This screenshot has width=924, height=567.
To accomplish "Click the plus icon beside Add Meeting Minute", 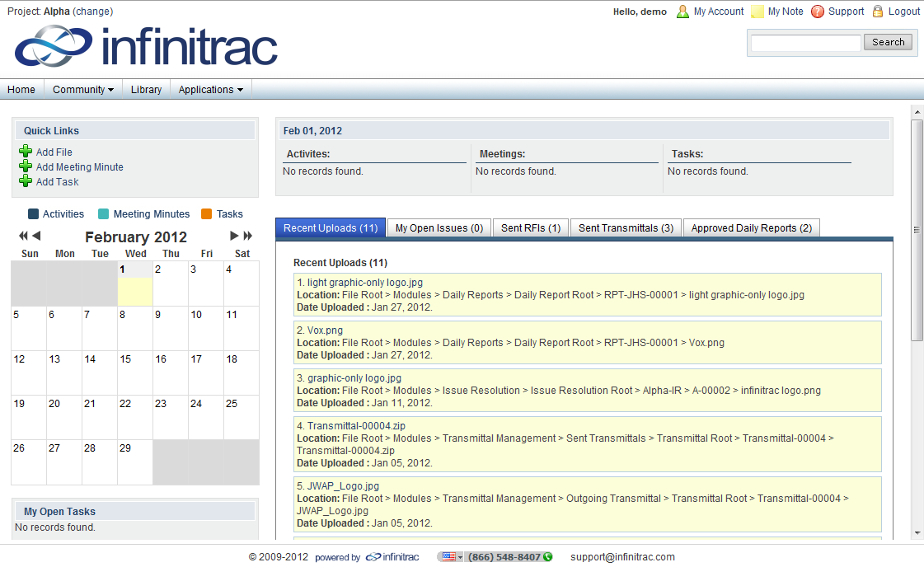I will (26, 166).
